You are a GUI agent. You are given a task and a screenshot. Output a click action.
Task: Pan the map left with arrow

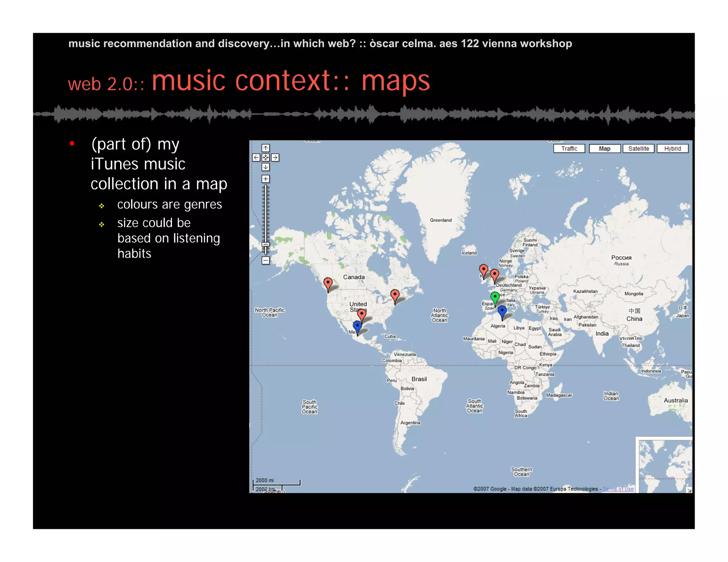[x=256, y=157]
